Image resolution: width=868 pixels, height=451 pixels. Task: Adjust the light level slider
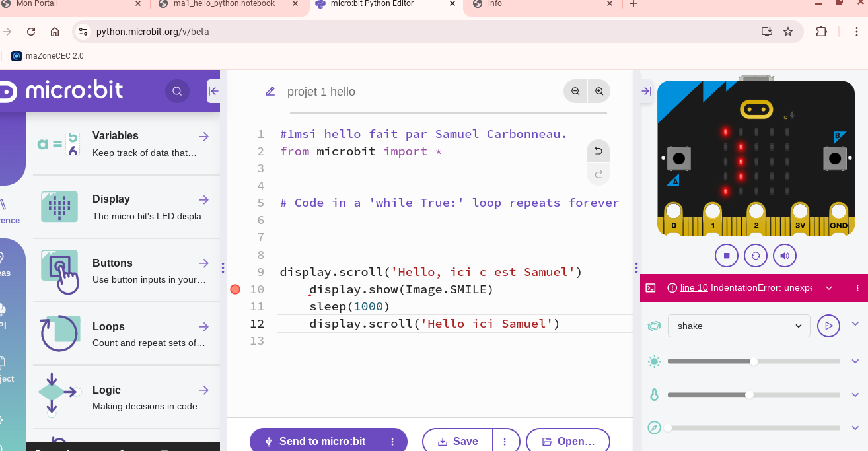(754, 361)
